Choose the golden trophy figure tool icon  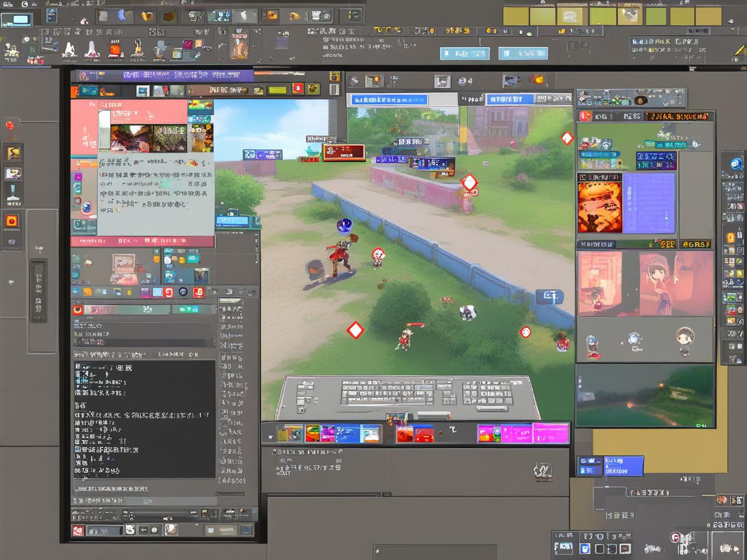coord(138,50)
